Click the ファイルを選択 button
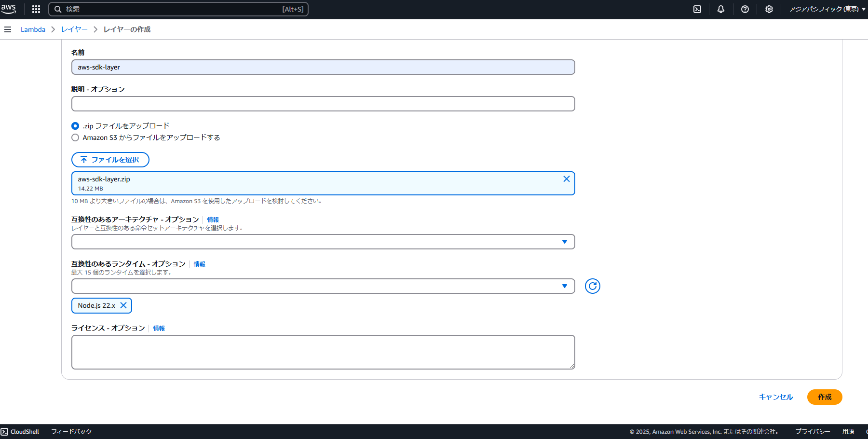 click(x=110, y=160)
